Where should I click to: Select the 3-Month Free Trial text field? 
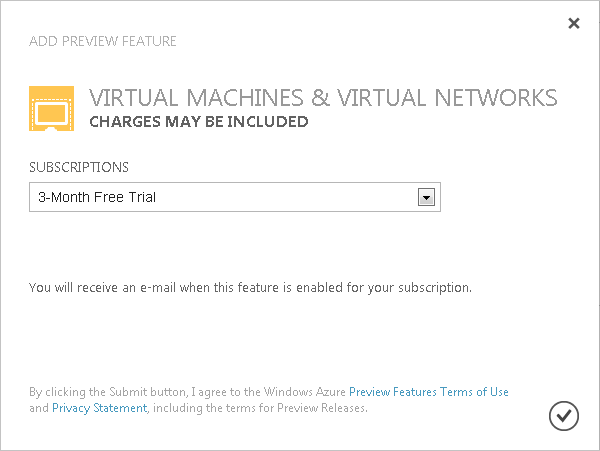pos(222,197)
